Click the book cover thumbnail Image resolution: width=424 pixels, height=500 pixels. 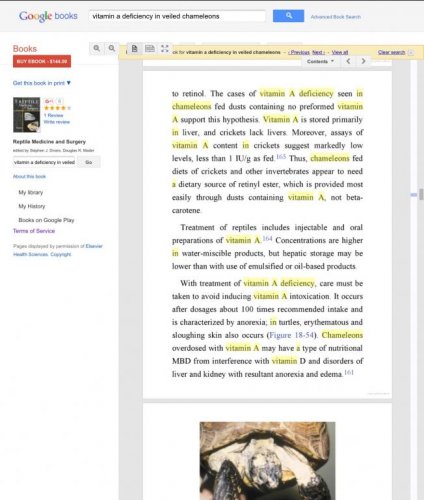click(x=27, y=115)
